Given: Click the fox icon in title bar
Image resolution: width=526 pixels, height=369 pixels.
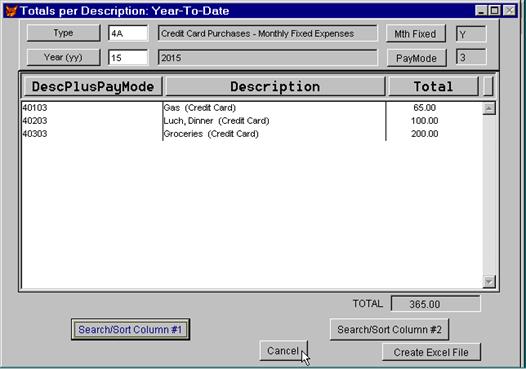Looking at the screenshot, I should click(11, 11).
